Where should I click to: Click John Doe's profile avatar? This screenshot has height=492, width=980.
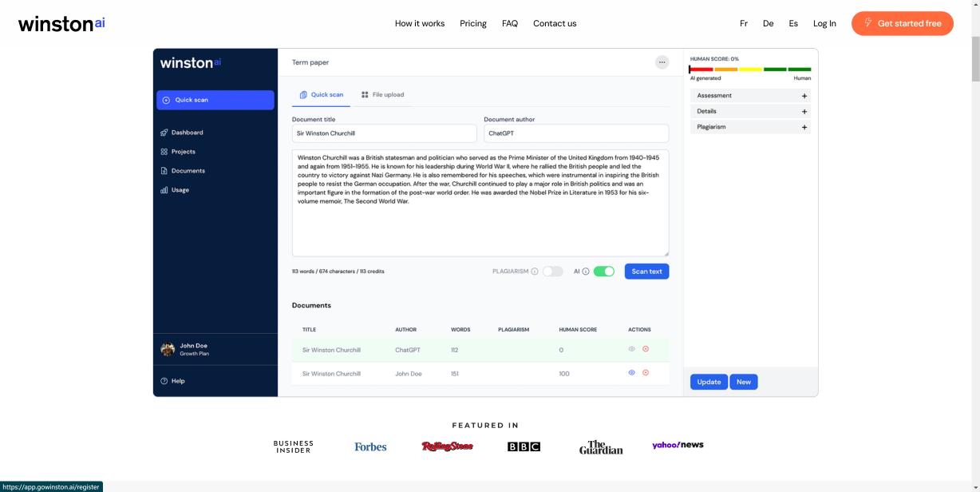168,349
